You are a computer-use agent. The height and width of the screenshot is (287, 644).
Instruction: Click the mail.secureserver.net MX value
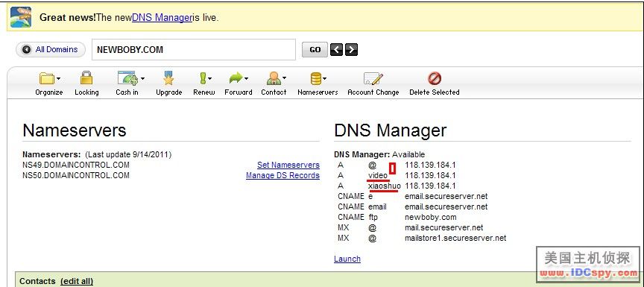pos(444,227)
